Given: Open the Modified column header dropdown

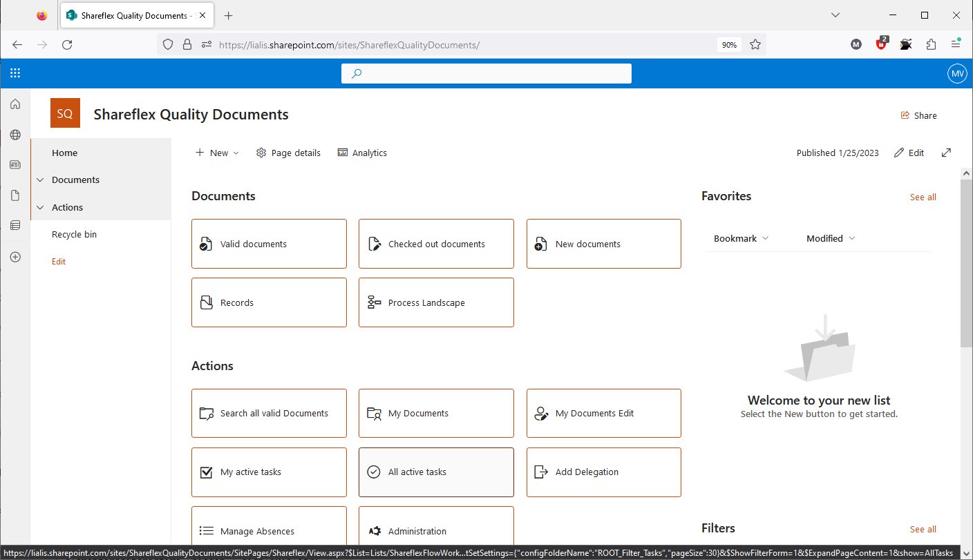Looking at the screenshot, I should coord(831,238).
